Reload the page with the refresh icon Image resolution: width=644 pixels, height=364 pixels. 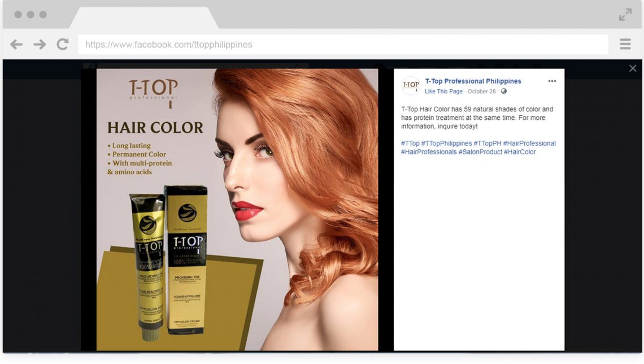63,45
